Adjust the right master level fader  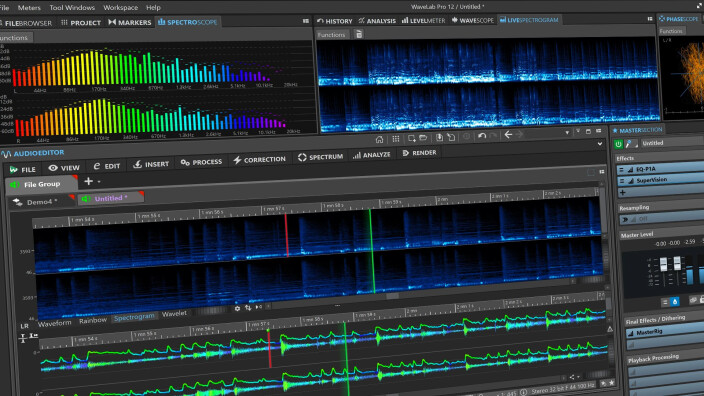[677, 263]
